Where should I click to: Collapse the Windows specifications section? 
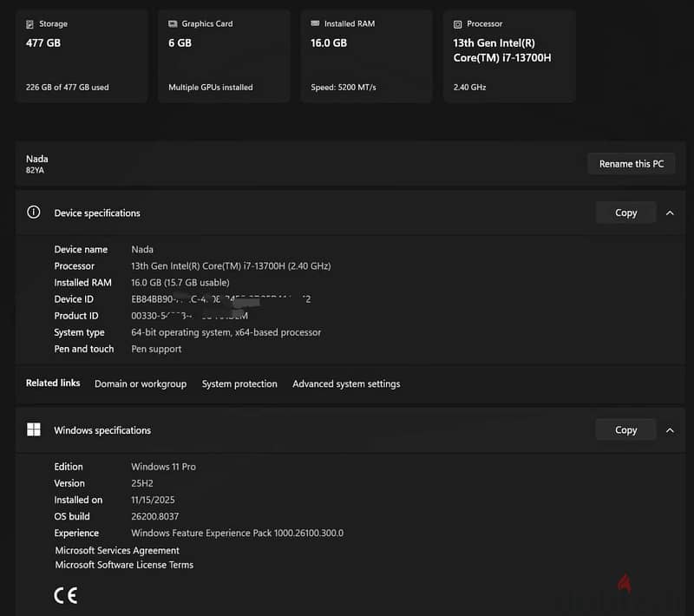[670, 430]
